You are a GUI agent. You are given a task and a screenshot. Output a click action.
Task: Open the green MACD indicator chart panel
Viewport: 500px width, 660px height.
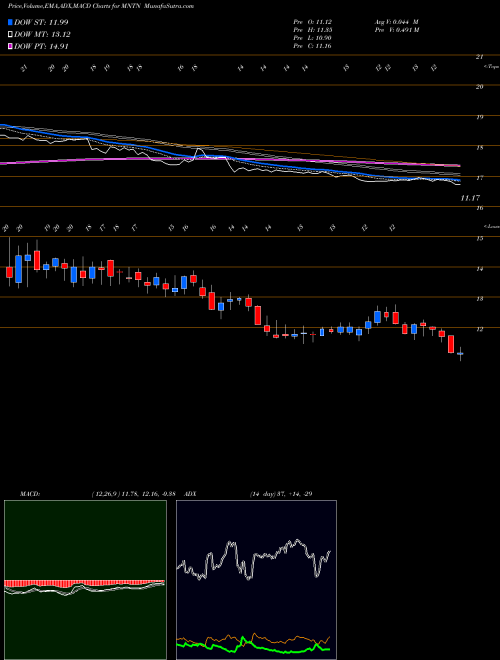(x=85, y=580)
